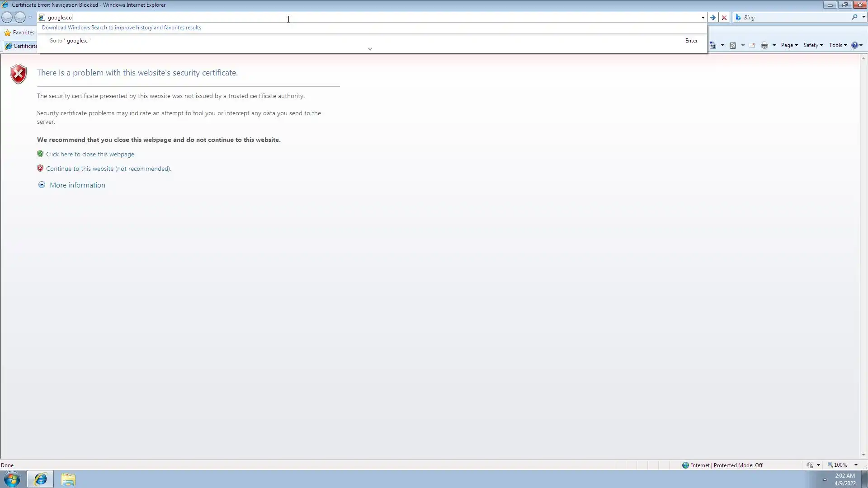Click the Home toolbar icon
Screen dimensions: 868x488
[x=713, y=45]
